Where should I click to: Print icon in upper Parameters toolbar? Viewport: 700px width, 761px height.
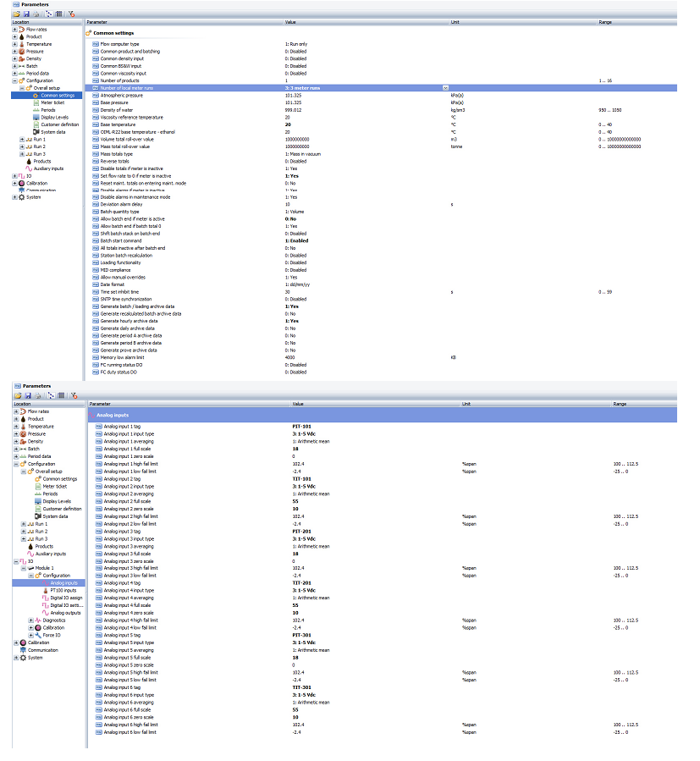[36, 14]
